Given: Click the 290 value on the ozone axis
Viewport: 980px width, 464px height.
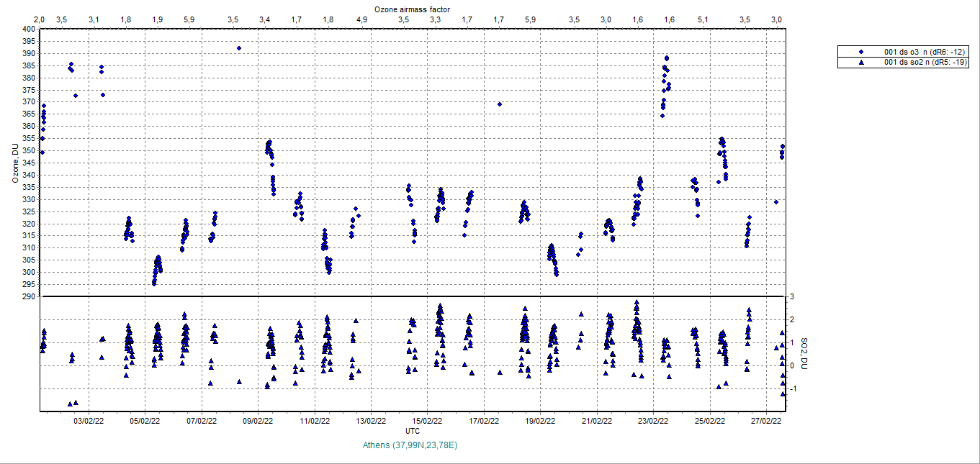Looking at the screenshot, I should [28, 296].
